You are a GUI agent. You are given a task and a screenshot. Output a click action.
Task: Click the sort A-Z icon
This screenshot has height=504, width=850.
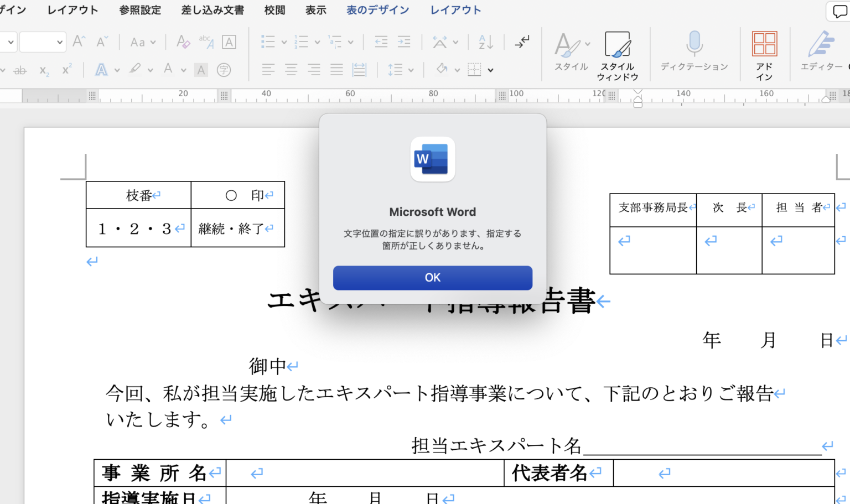485,42
